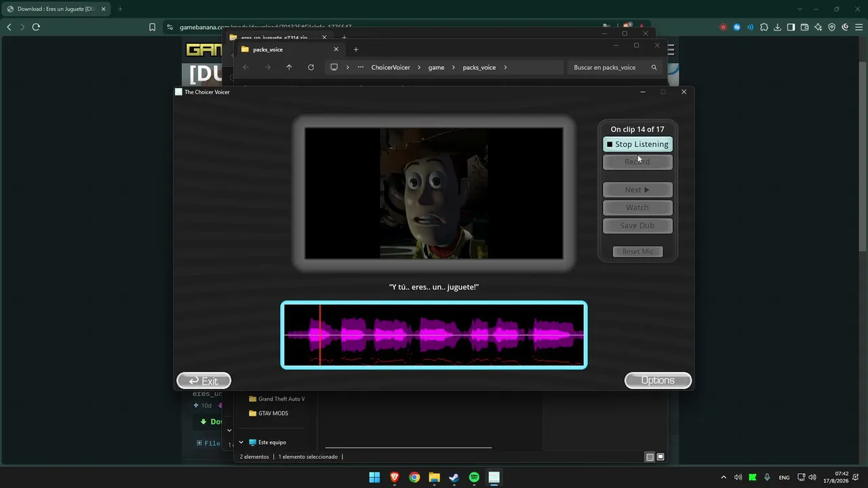This screenshot has width=868, height=488.
Task: Click the blue sound-waves extension icon
Action: (751, 27)
